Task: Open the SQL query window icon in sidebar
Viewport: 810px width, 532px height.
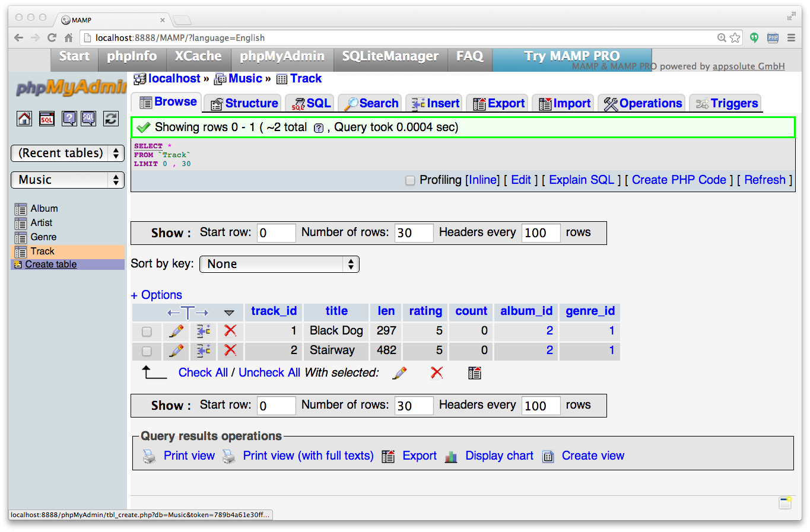Action: click(x=47, y=119)
